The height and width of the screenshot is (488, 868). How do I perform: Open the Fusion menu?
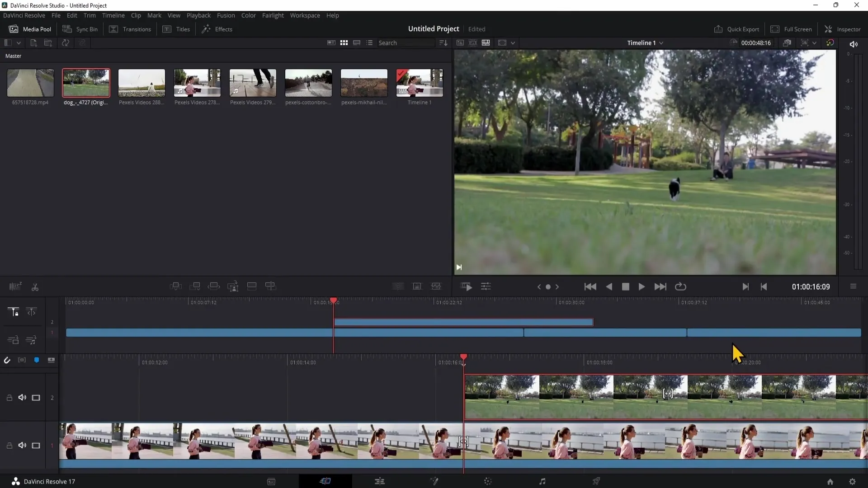[x=226, y=15]
